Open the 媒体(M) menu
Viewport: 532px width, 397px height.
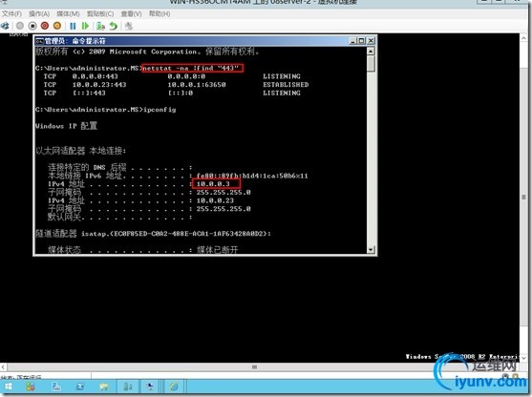pyautogui.click(x=68, y=14)
